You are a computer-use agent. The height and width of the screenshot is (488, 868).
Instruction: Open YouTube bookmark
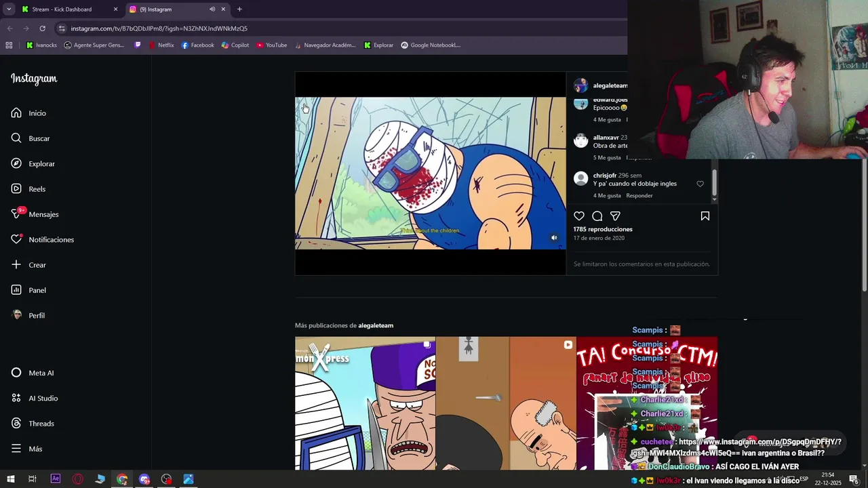tap(271, 45)
